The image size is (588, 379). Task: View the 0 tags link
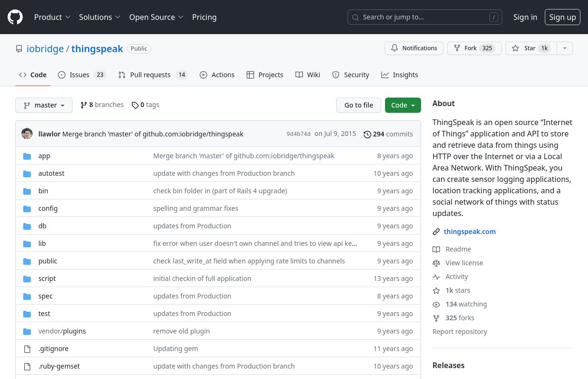(146, 105)
